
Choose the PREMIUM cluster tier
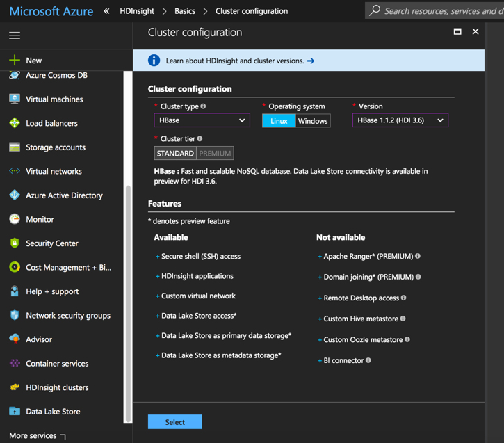point(215,154)
